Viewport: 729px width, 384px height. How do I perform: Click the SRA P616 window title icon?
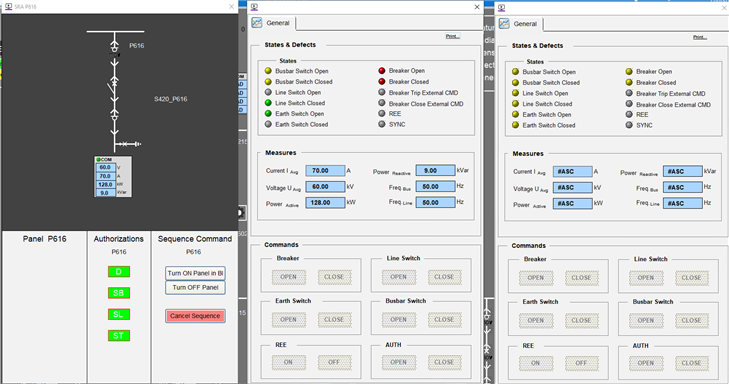[x=8, y=7]
